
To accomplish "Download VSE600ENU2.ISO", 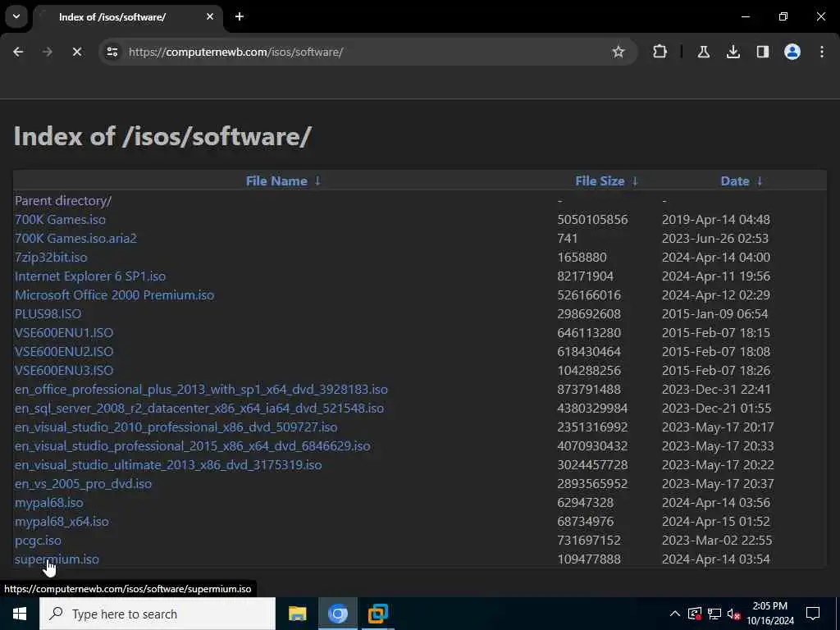I will pos(64,351).
